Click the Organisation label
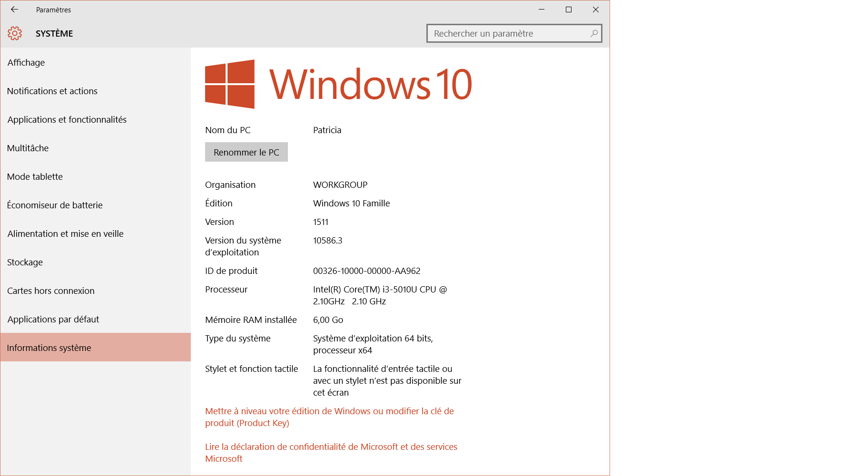 coord(230,185)
